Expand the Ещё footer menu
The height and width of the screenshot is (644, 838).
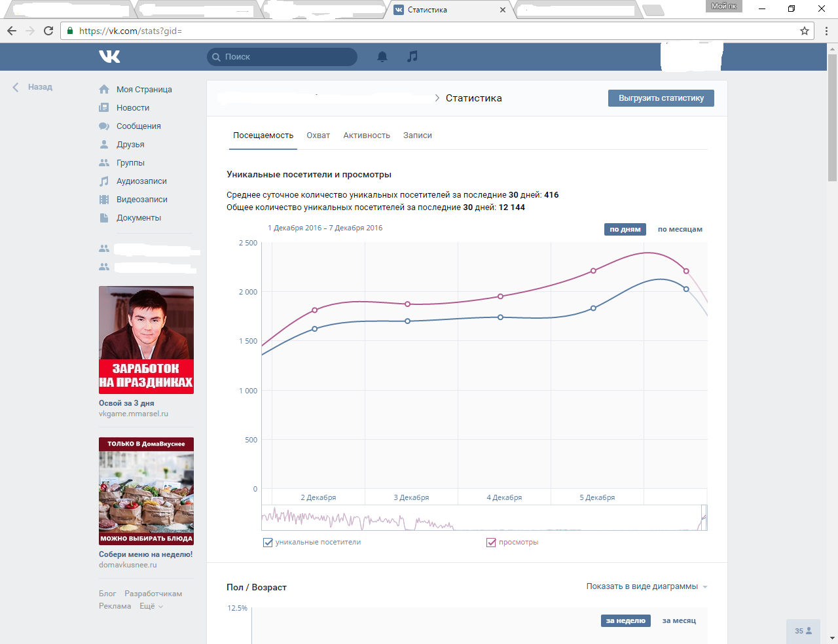pyautogui.click(x=151, y=606)
